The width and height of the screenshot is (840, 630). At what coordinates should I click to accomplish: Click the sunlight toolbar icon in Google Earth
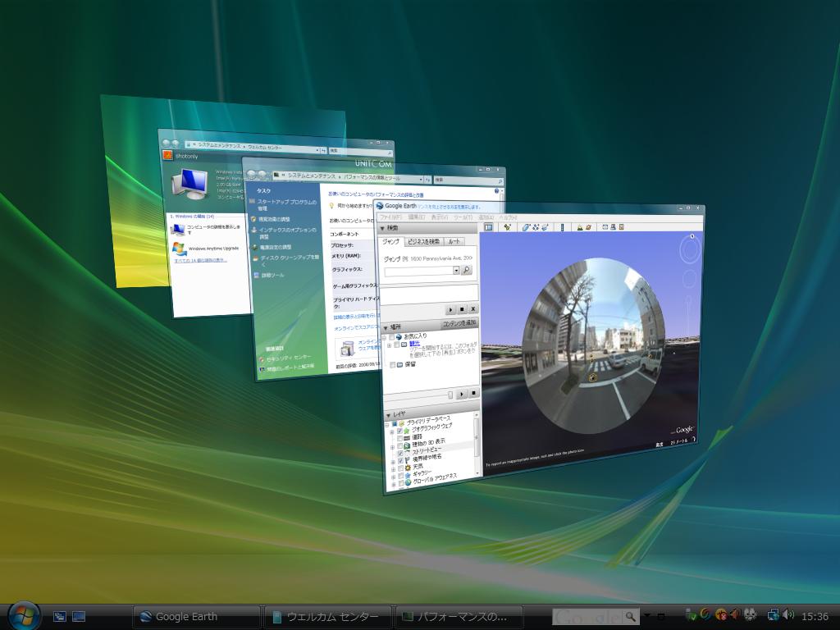[x=580, y=227]
